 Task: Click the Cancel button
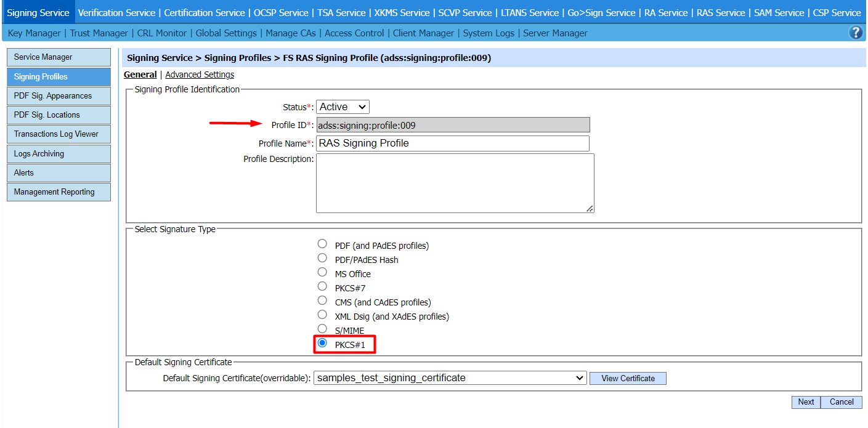(x=841, y=402)
